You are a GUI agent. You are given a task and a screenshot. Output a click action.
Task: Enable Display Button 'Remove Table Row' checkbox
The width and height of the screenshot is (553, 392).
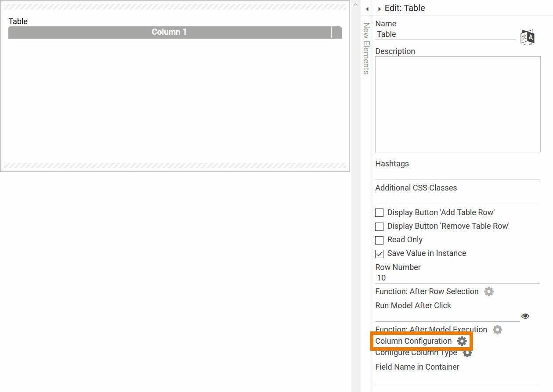(380, 227)
